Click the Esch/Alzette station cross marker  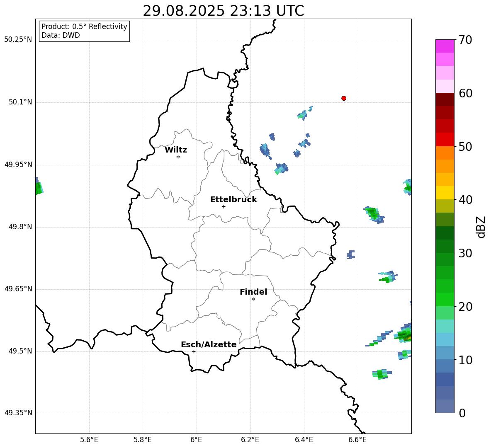pos(194,351)
